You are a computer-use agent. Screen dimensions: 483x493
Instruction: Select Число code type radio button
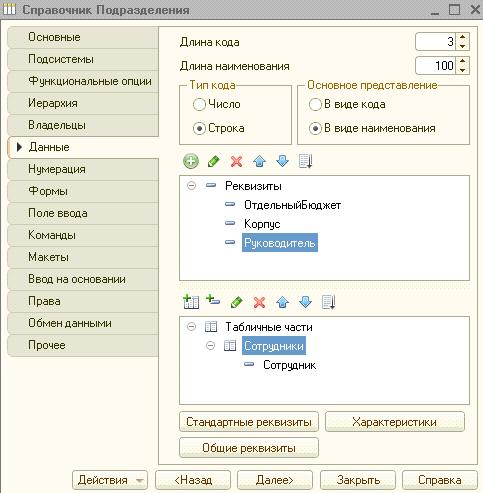click(199, 104)
